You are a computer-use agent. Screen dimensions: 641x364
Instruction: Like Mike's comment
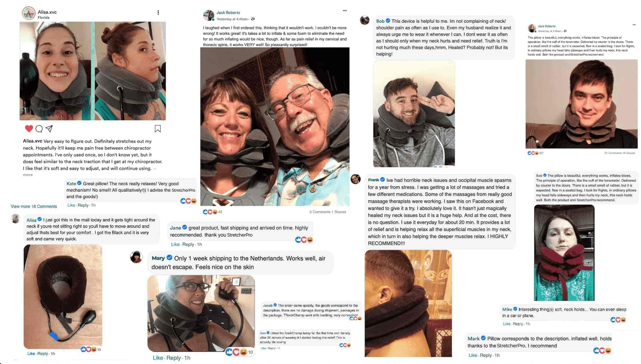pyautogui.click(x=506, y=324)
